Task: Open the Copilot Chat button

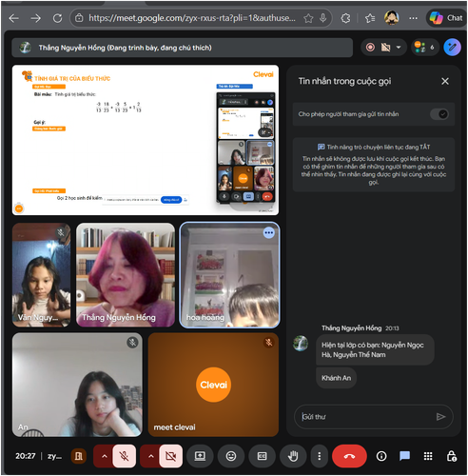Action: click(446, 18)
